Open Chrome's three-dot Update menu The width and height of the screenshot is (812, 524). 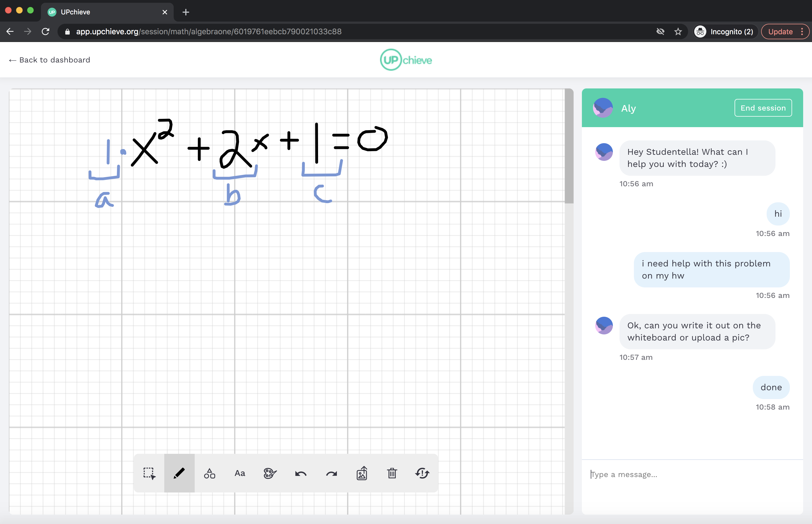pos(802,32)
